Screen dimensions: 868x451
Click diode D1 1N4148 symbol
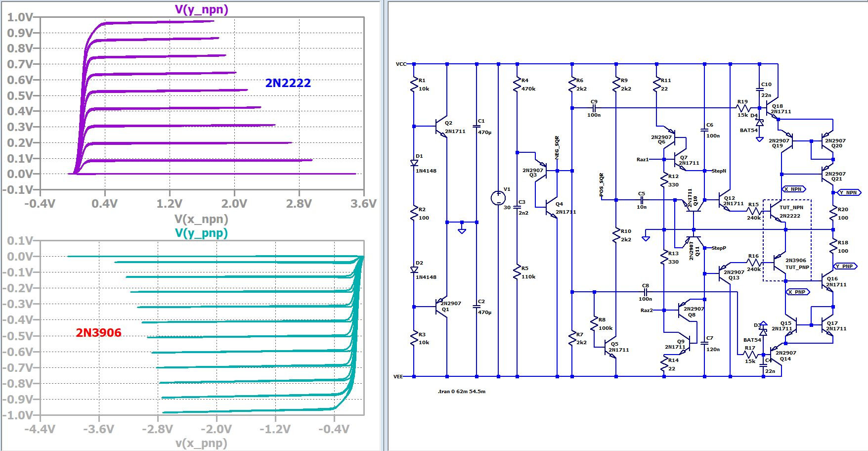pos(414,163)
